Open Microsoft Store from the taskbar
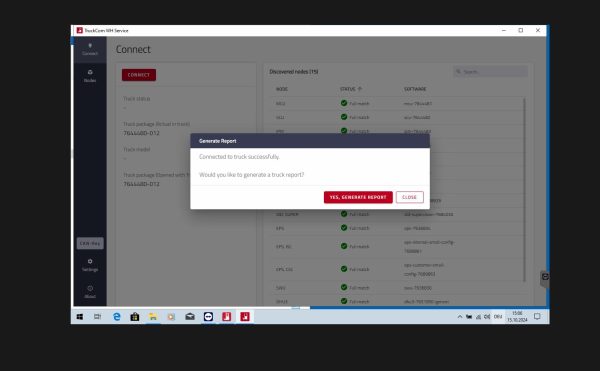Image resolution: width=600 pixels, height=371 pixels. [x=135, y=317]
